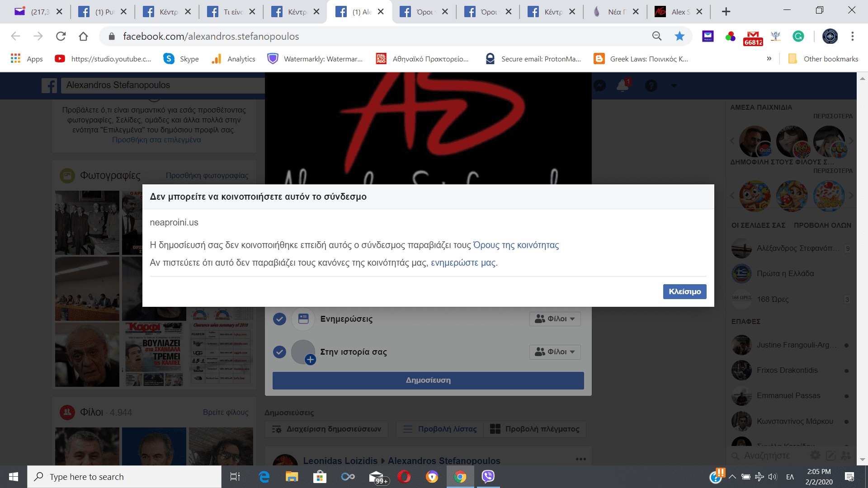Open the Clearance sales summary photo thumbnail
The image size is (868, 488).
pos(221,354)
